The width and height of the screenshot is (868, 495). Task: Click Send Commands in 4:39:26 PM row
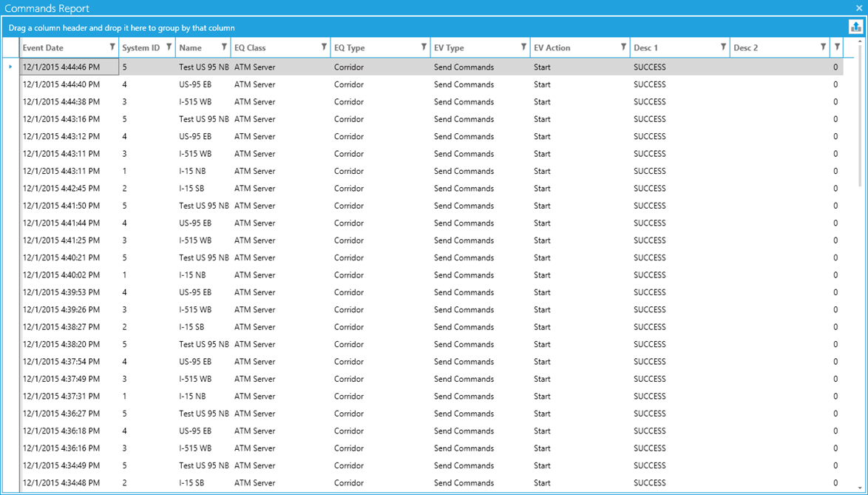click(464, 309)
